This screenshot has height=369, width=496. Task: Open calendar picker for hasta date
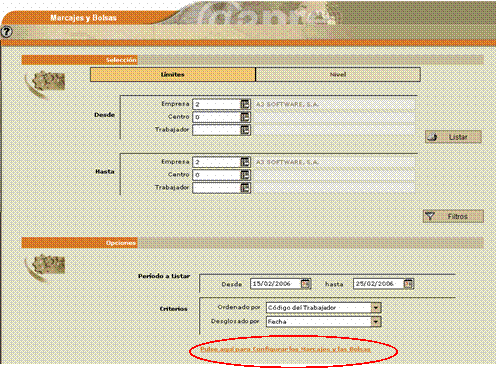coord(408,284)
